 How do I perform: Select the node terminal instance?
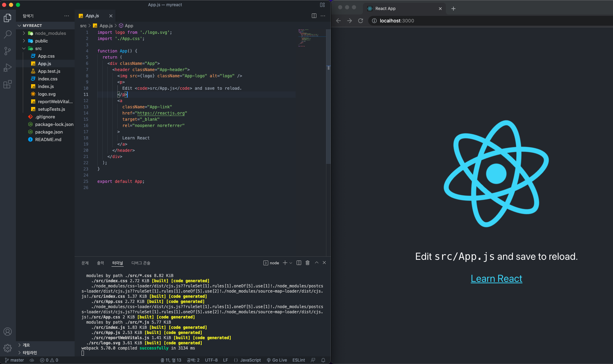coord(271,263)
